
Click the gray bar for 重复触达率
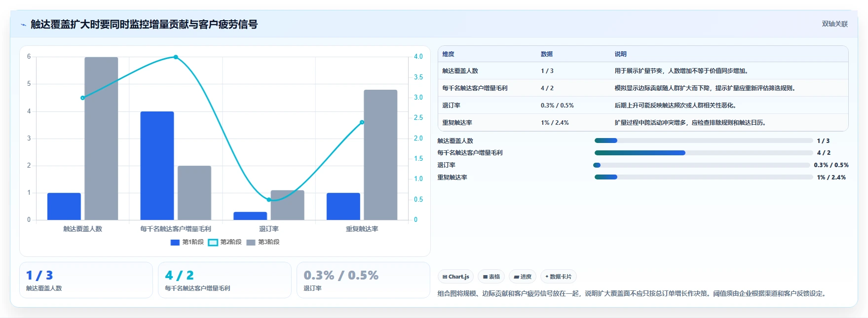[380, 155]
